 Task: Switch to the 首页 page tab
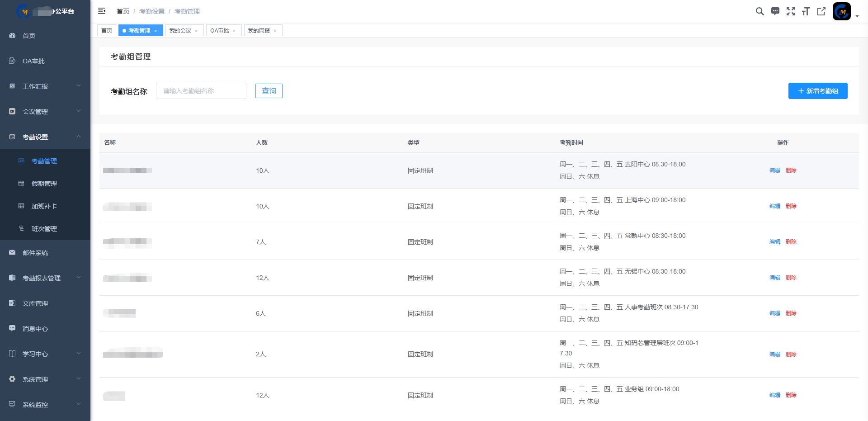pyautogui.click(x=107, y=30)
